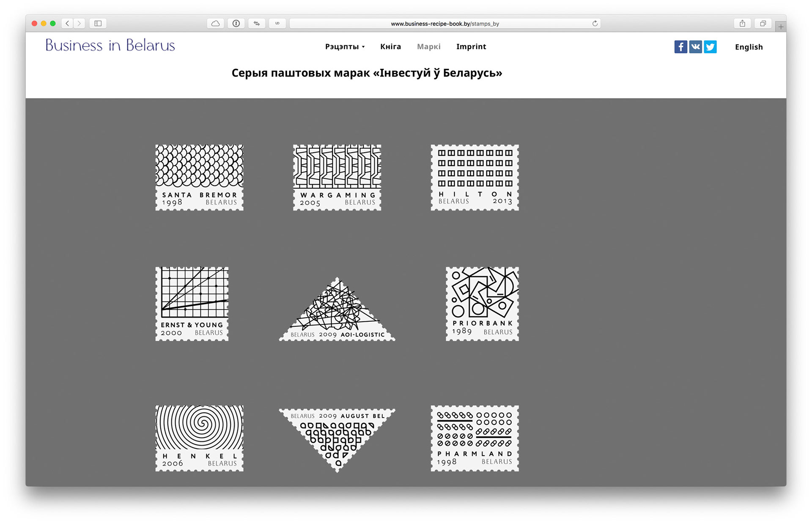The height and width of the screenshot is (523, 812).
Task: Click the toolbar icon right of the 1Password icon
Action: point(257,23)
